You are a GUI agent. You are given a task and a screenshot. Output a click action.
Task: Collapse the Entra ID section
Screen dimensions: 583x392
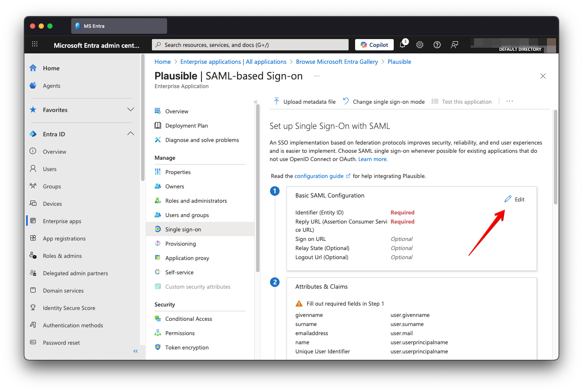131,134
